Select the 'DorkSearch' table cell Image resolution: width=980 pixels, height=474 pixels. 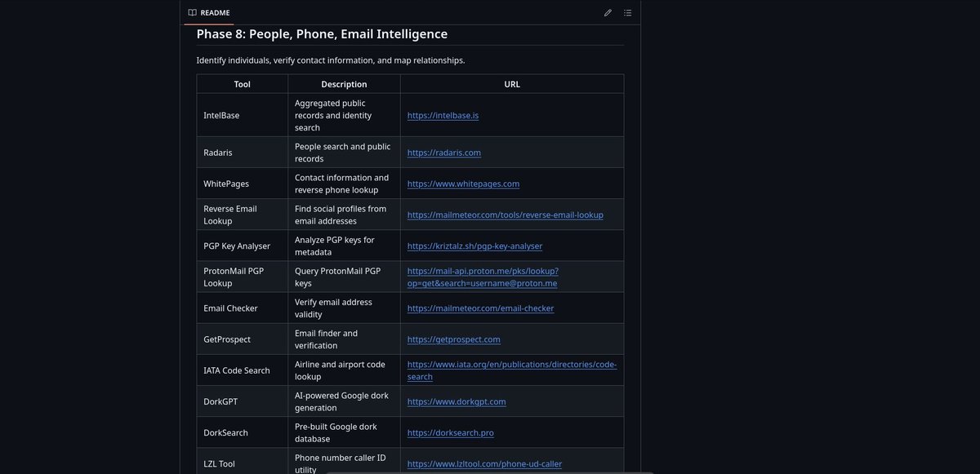243,432
